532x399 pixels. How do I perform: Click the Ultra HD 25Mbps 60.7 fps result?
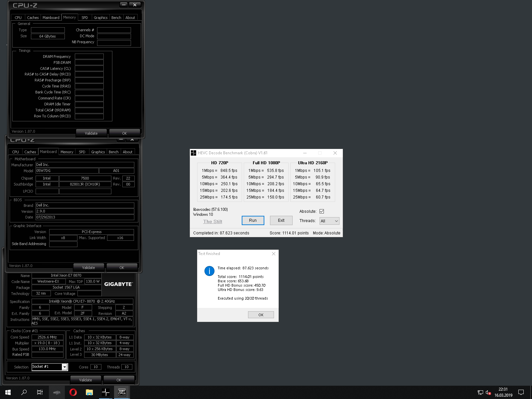pyautogui.click(x=312, y=197)
